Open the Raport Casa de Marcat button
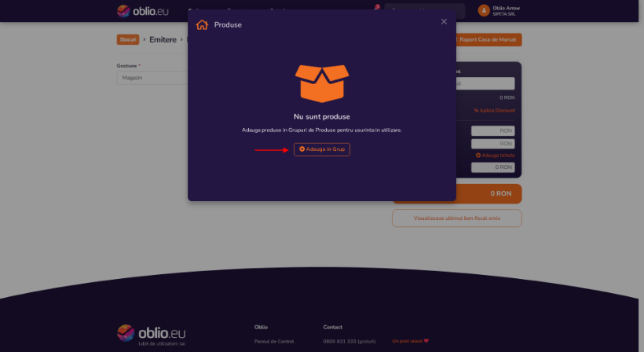This screenshot has width=644, height=352. (488, 39)
